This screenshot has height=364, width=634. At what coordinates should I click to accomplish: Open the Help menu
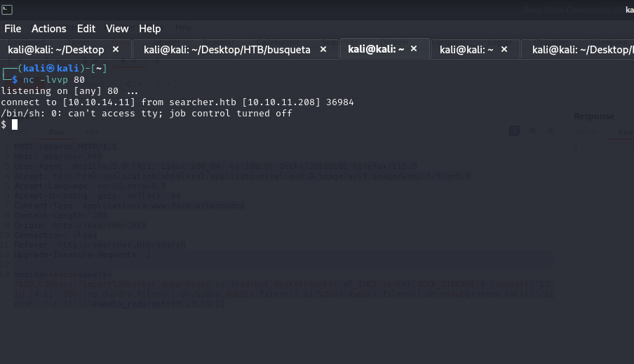tap(150, 29)
